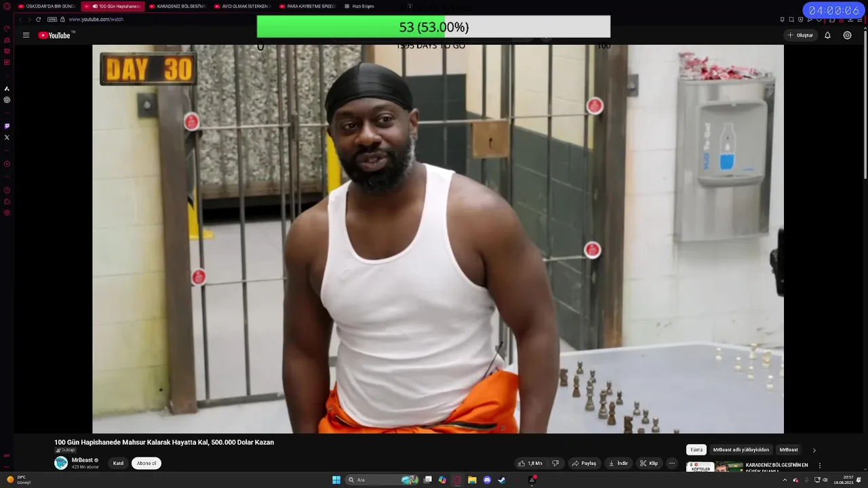Toggle the VPN badge in address bar
This screenshot has height=488, width=868.
[x=52, y=19]
